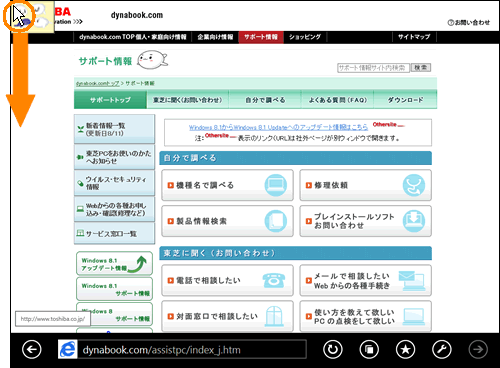Viewport: 500px width, 368px height.
Task: Open 東芝PCをお使いのかたへお知らせ sidebar item
Action: pos(114,157)
